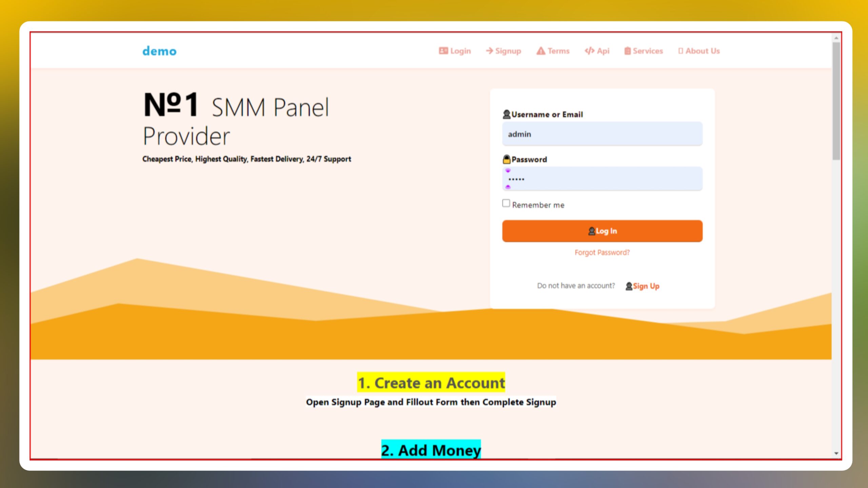This screenshot has width=868, height=488.
Task: Click the user icon beside Username or Email
Action: [x=507, y=115]
